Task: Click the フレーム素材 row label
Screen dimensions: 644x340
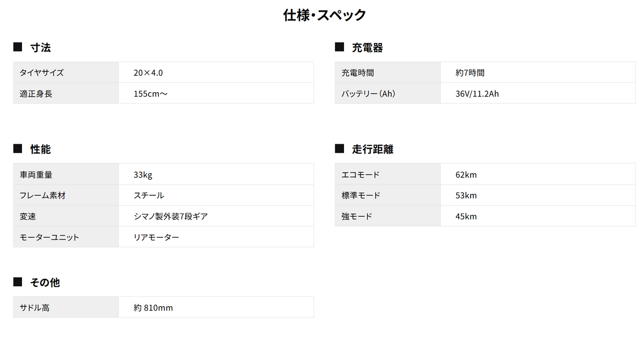Action: pos(42,196)
